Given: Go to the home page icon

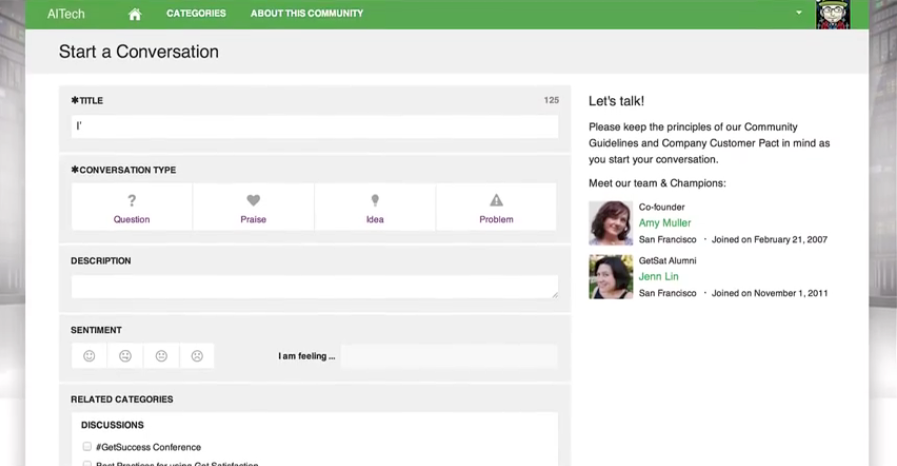Looking at the screenshot, I should tap(135, 14).
